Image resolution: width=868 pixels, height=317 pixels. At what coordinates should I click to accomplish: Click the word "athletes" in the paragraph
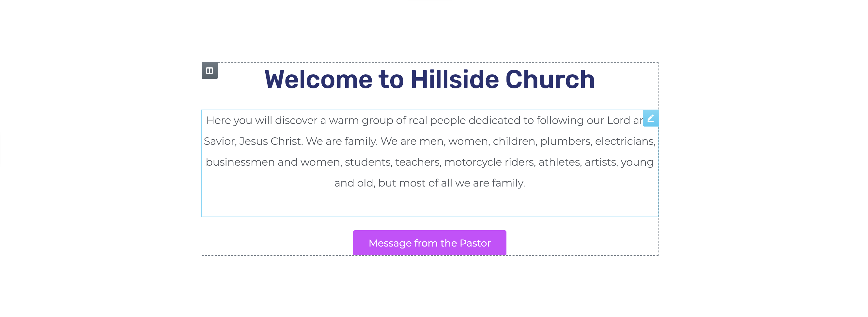tap(560, 162)
